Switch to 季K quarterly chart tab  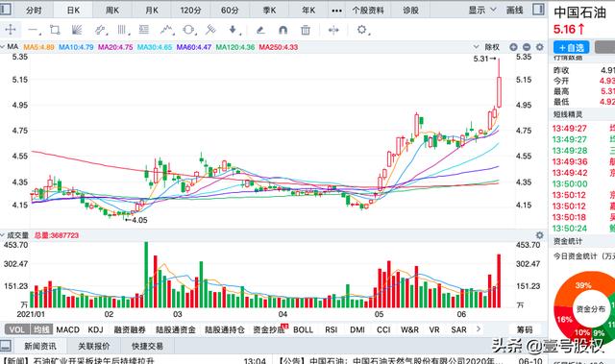tap(269, 11)
